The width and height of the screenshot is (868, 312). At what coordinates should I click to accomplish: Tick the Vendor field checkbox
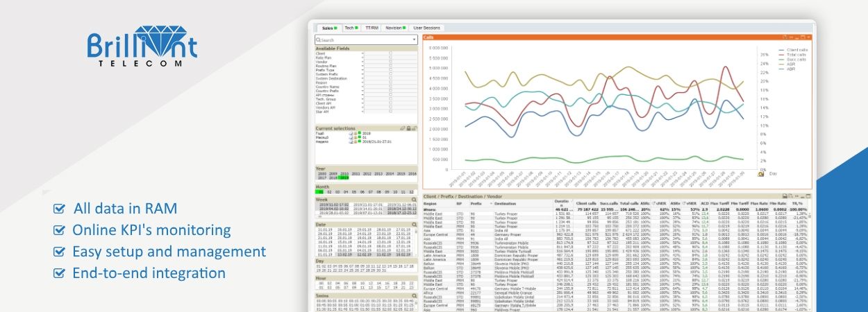click(x=390, y=62)
